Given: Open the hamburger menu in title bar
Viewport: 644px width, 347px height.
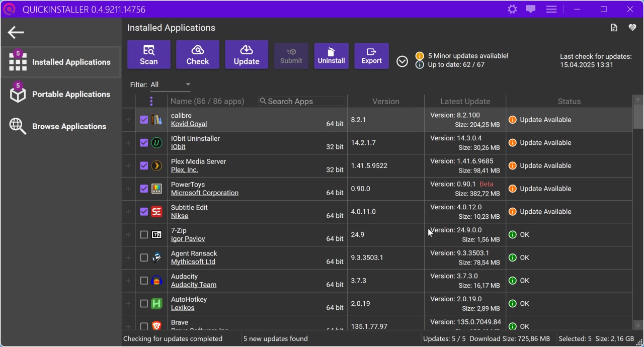Looking at the screenshot, I should [x=551, y=9].
